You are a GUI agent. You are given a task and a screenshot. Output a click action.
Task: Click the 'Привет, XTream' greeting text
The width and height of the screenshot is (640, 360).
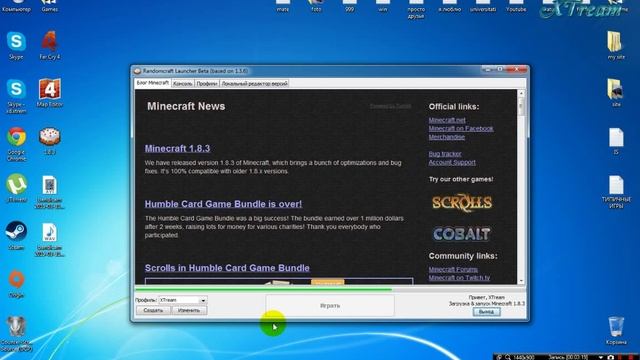point(486,298)
